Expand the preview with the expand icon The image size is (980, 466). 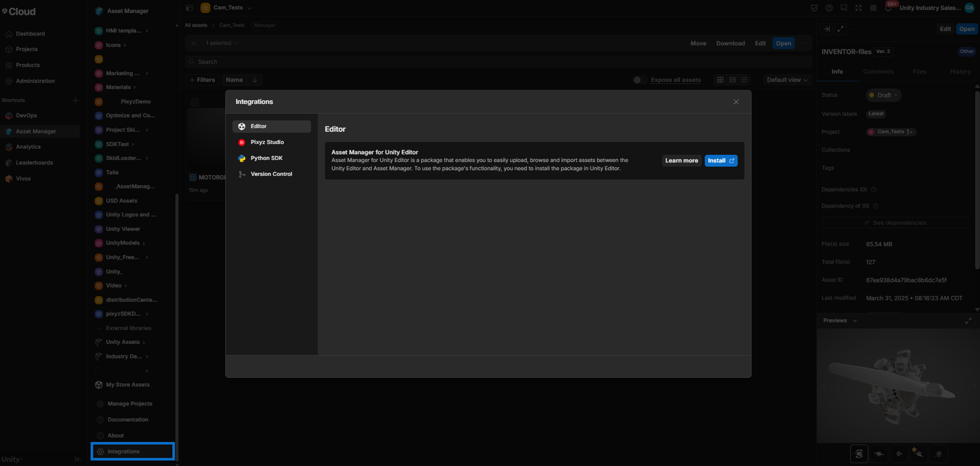click(968, 321)
